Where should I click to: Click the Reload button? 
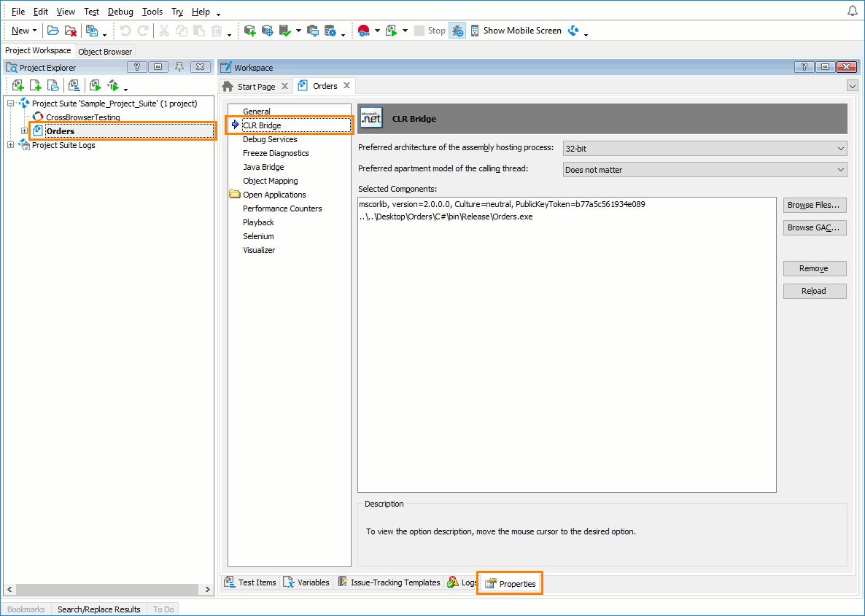point(814,291)
